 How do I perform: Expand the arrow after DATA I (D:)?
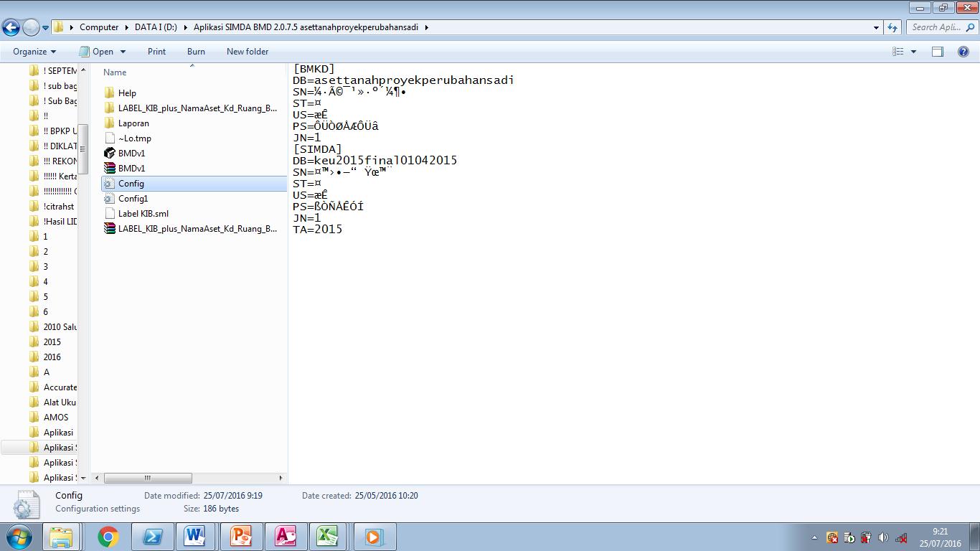(185, 27)
